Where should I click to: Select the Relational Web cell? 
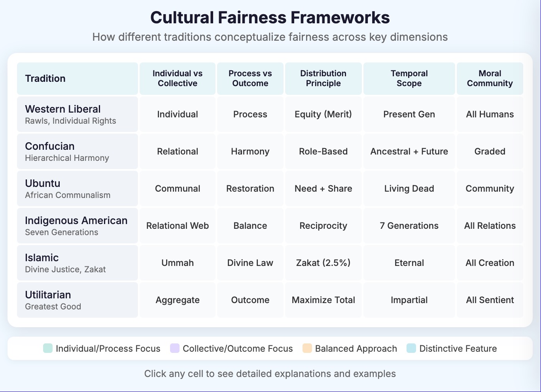tap(177, 226)
